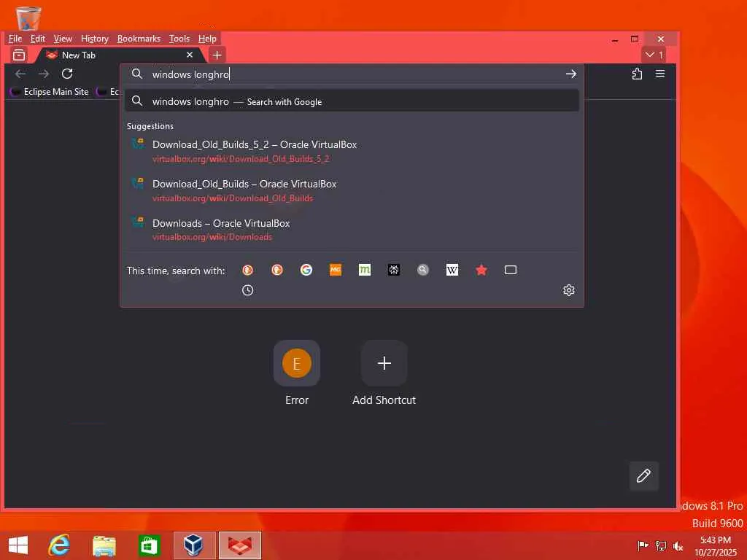Open the View menu
Screen dimensions: 747x560
[x=63, y=39]
